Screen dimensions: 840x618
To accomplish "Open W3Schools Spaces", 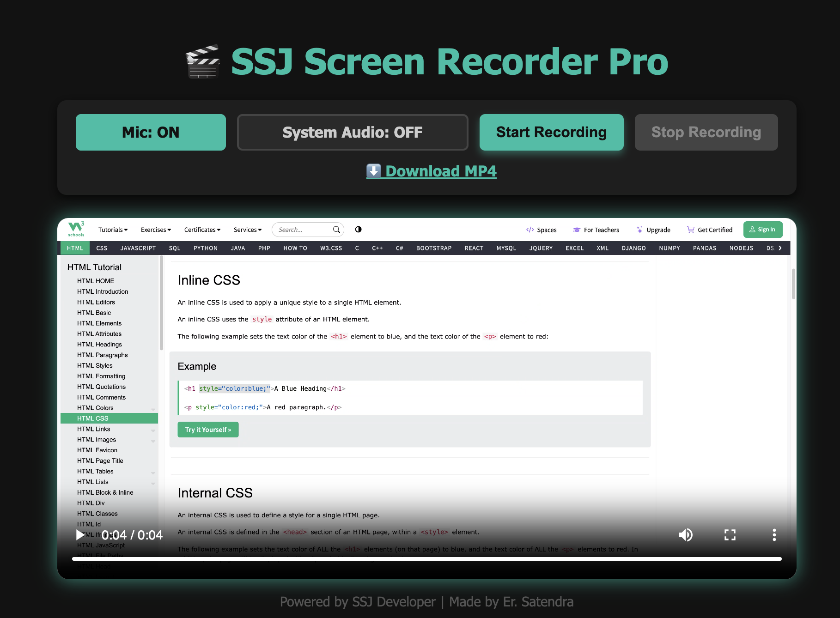I will pyautogui.click(x=541, y=230).
